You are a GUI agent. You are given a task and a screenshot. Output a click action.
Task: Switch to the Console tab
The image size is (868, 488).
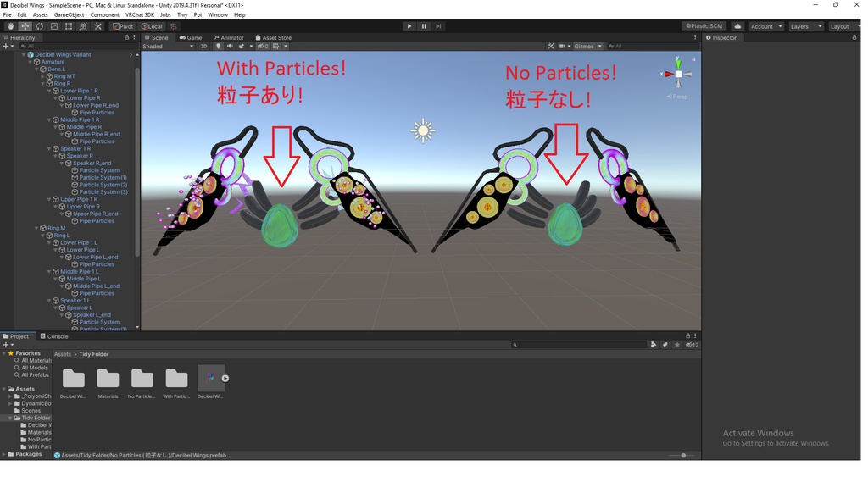(x=54, y=336)
